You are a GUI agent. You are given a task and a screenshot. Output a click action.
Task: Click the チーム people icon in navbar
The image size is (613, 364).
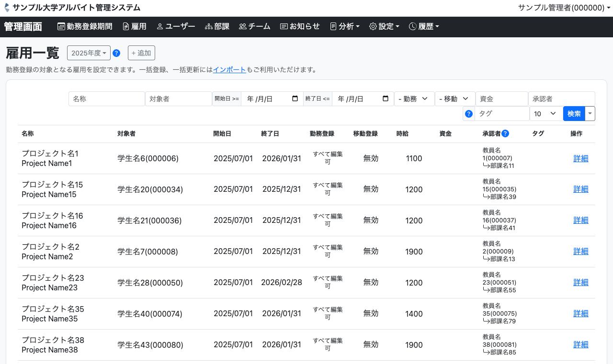(242, 27)
